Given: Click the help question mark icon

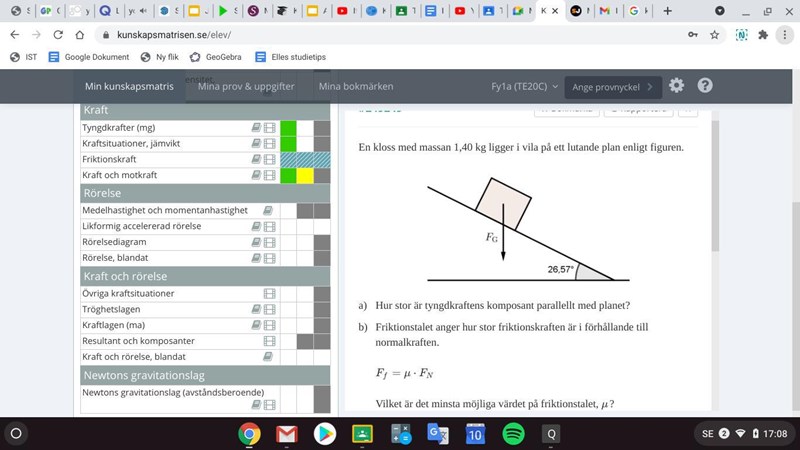Looking at the screenshot, I should 704,86.
